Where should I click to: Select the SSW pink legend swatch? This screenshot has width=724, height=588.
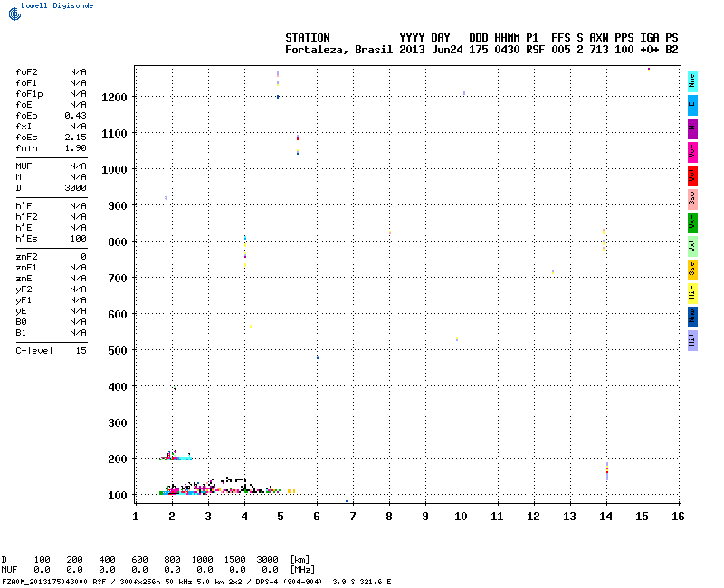692,199
